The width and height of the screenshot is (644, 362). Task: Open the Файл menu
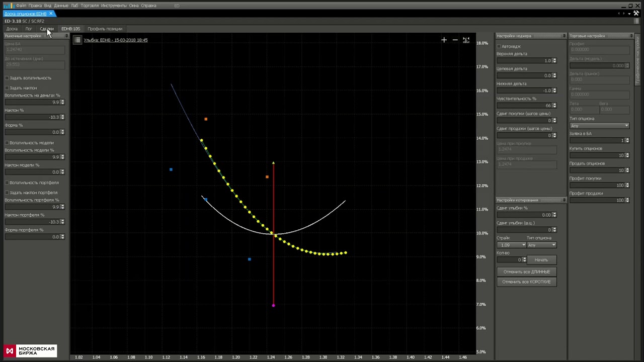21,6
